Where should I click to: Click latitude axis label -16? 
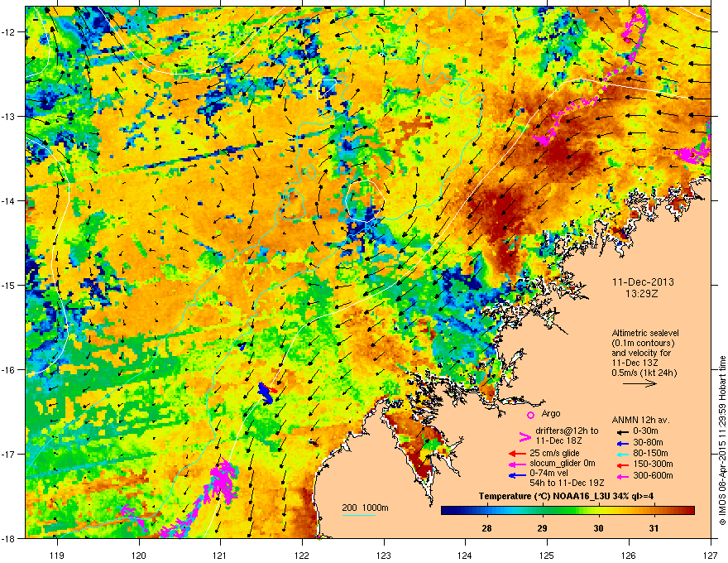tap(8, 370)
